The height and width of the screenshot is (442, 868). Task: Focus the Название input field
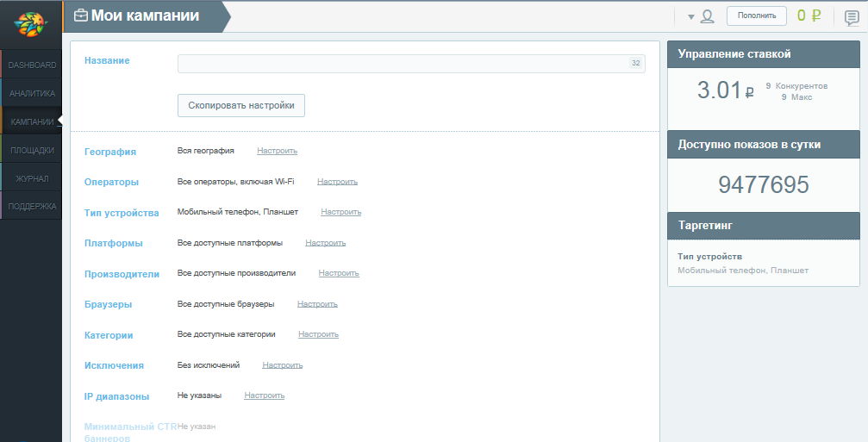[x=411, y=64]
